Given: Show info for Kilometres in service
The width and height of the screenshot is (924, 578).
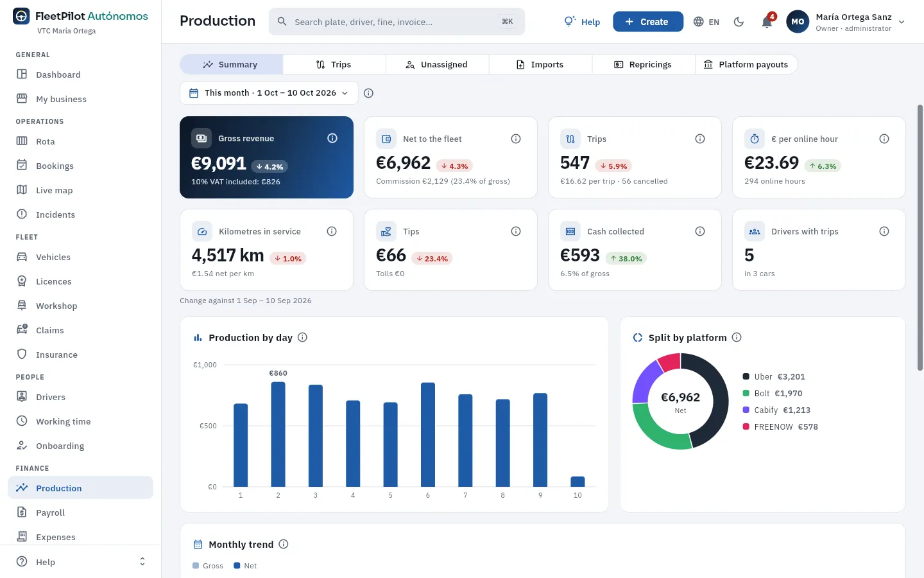Looking at the screenshot, I should point(332,231).
